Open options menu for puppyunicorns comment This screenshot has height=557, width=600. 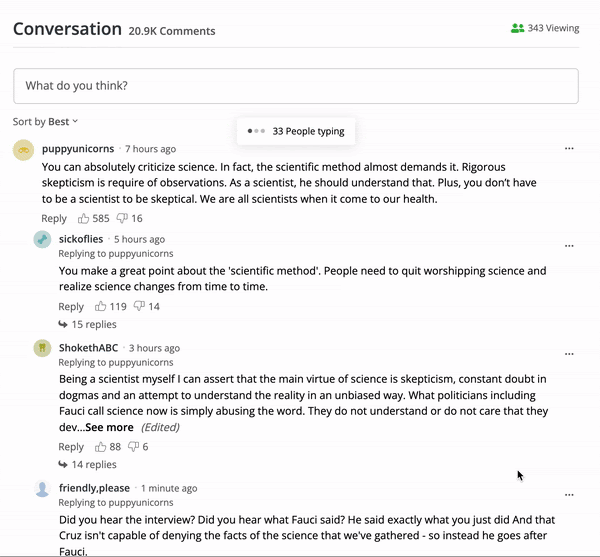(569, 148)
